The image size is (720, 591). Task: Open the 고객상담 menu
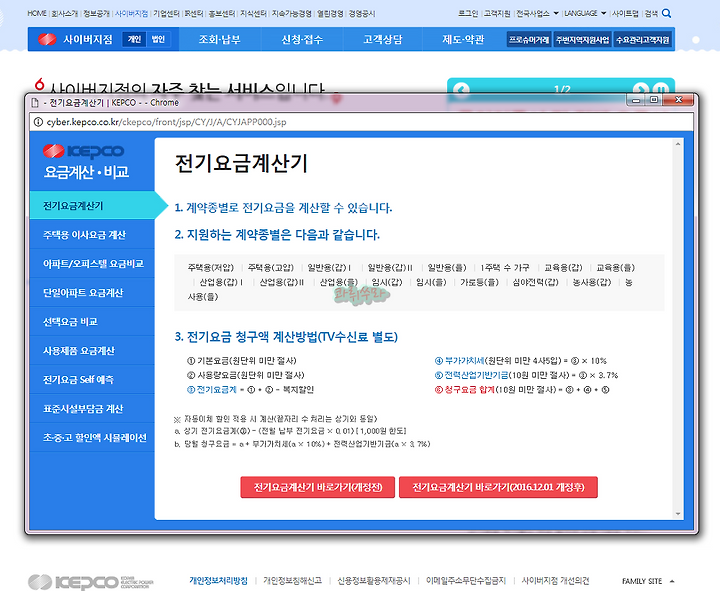click(x=382, y=39)
